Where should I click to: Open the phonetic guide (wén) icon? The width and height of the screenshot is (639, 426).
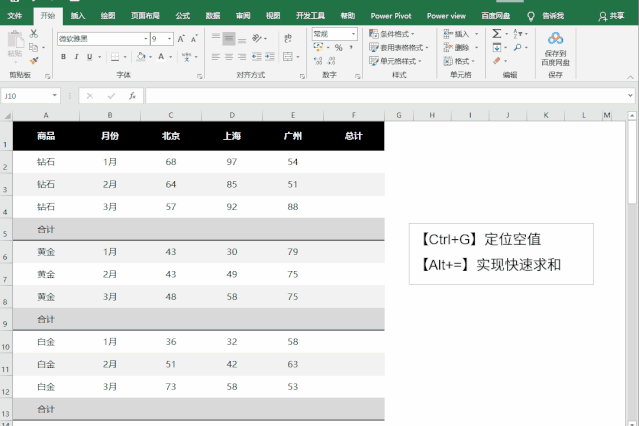[187, 57]
